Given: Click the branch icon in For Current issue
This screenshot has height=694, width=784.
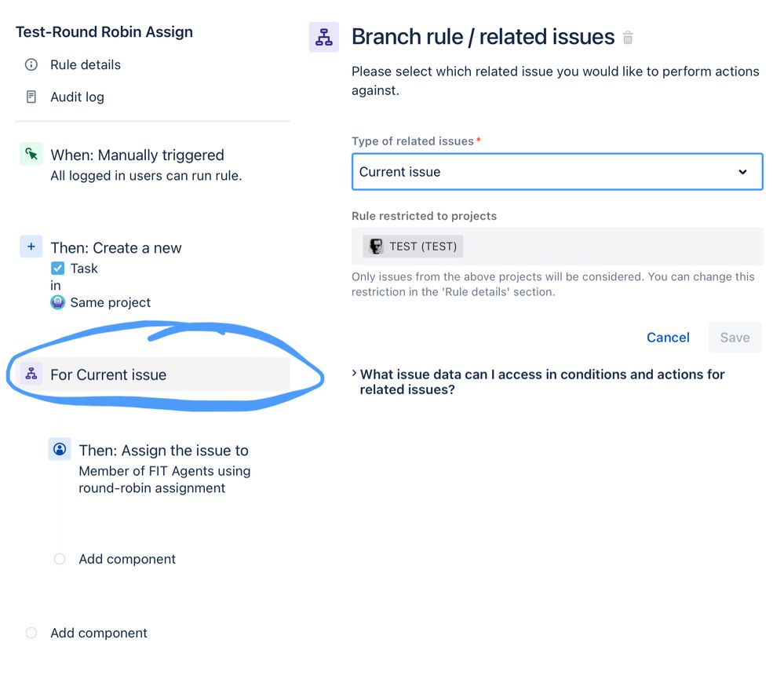Looking at the screenshot, I should pyautogui.click(x=31, y=373).
